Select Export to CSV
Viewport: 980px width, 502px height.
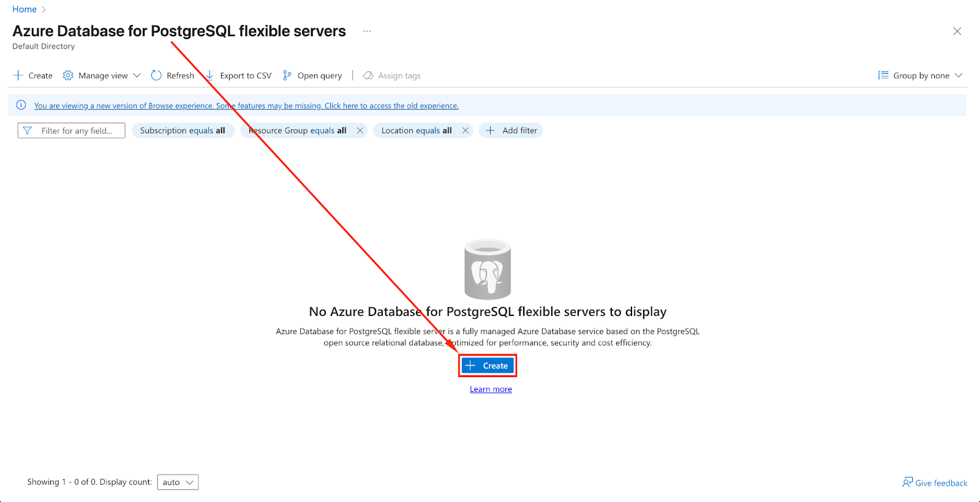(x=238, y=75)
